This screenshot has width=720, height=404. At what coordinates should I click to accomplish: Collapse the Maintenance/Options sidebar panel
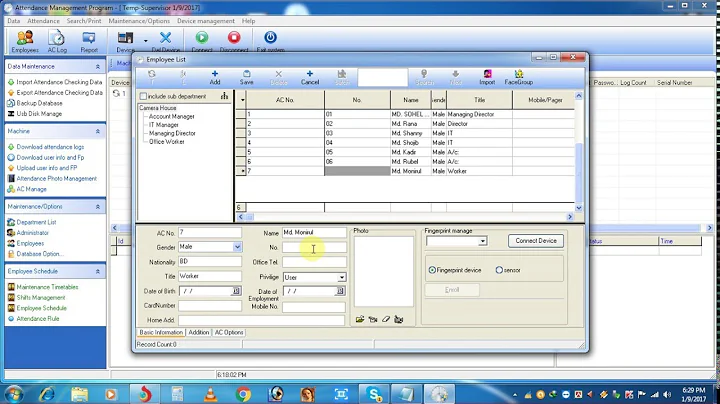[98, 207]
